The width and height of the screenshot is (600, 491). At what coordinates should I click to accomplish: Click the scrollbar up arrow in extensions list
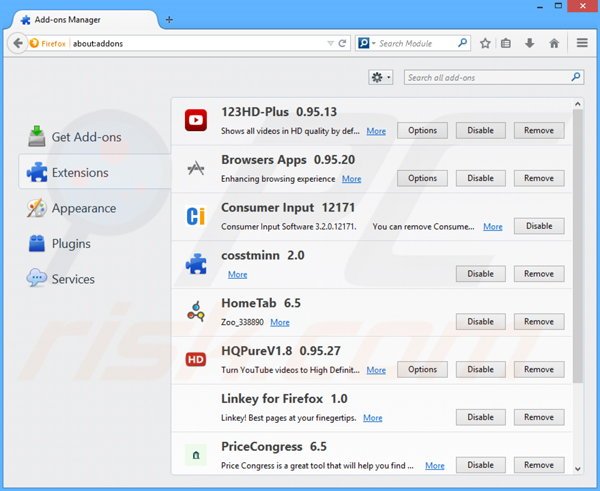coord(578,104)
